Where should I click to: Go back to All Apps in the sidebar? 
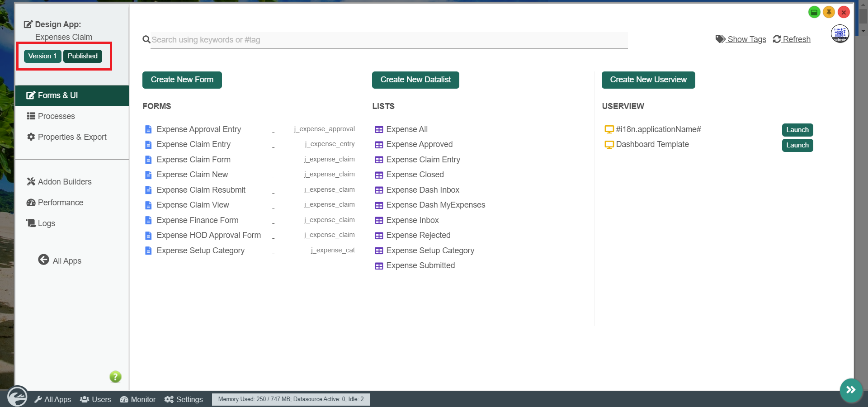(x=60, y=260)
